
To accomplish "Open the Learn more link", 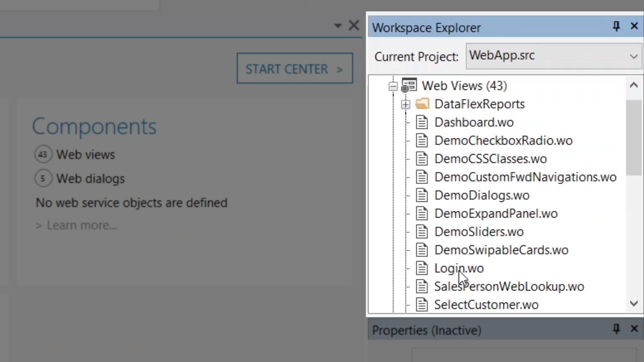I will pyautogui.click(x=82, y=225).
